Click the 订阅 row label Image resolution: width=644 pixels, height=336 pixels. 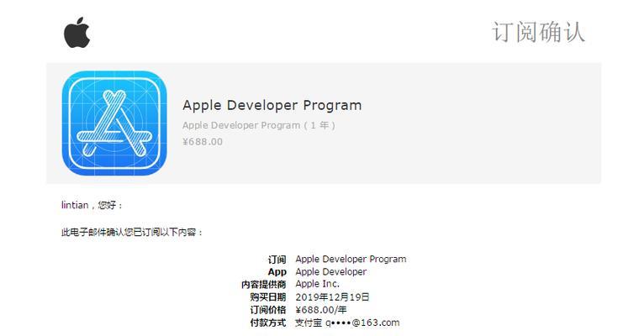(x=277, y=260)
